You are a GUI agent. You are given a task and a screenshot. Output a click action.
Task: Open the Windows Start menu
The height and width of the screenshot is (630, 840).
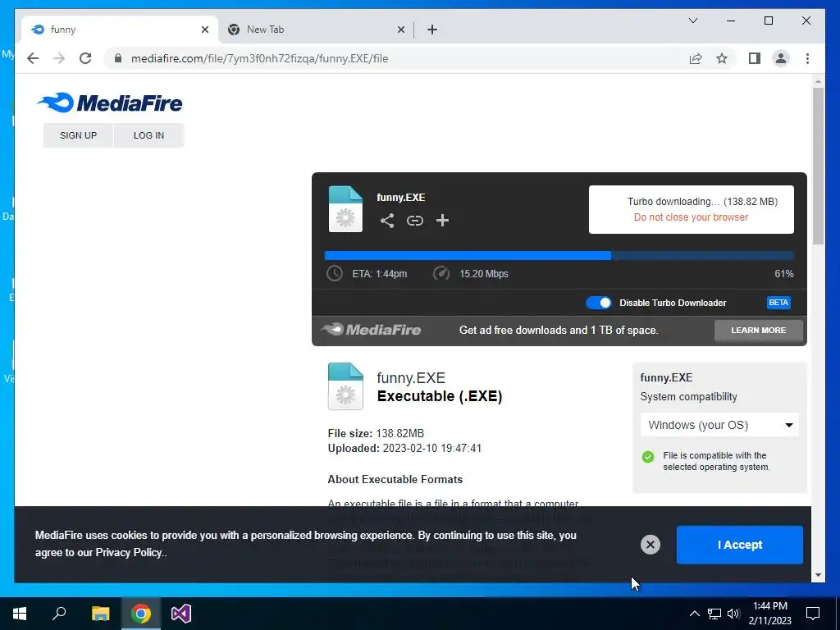[20, 614]
